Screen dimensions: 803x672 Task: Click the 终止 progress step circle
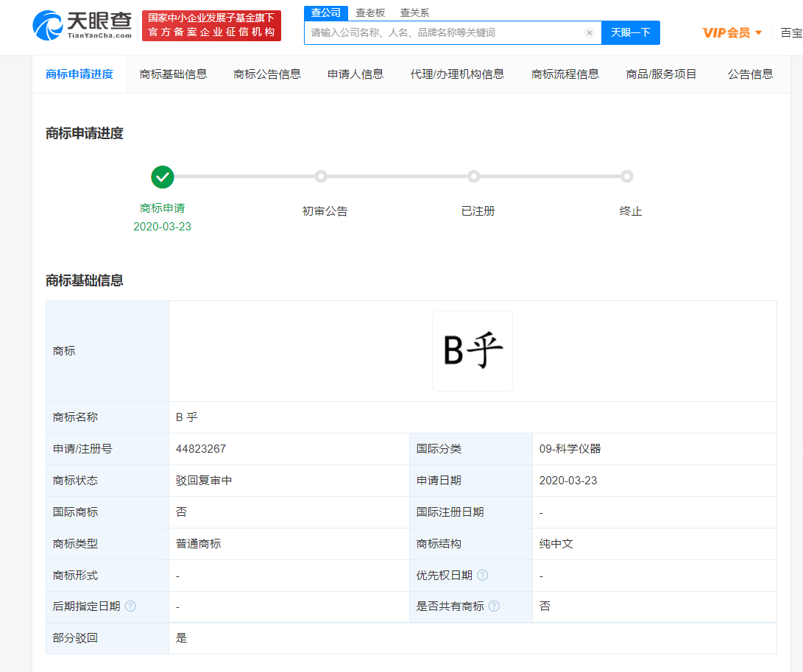627,177
